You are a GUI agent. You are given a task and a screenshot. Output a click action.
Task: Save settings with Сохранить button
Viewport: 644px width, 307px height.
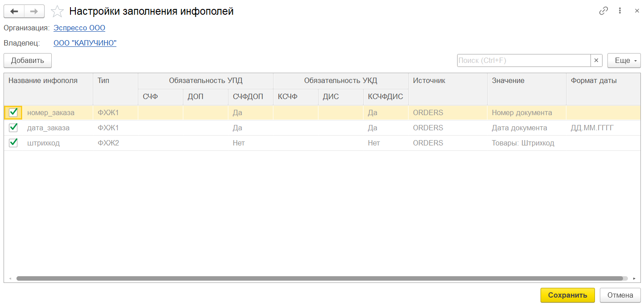click(568, 295)
